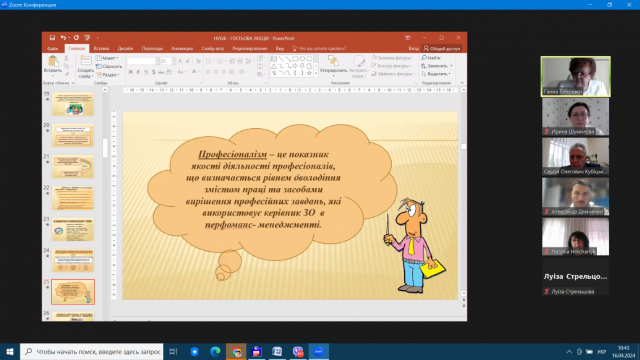Open change case (Аа) dropdown
The height and width of the screenshot is (360, 640).
click(x=181, y=72)
